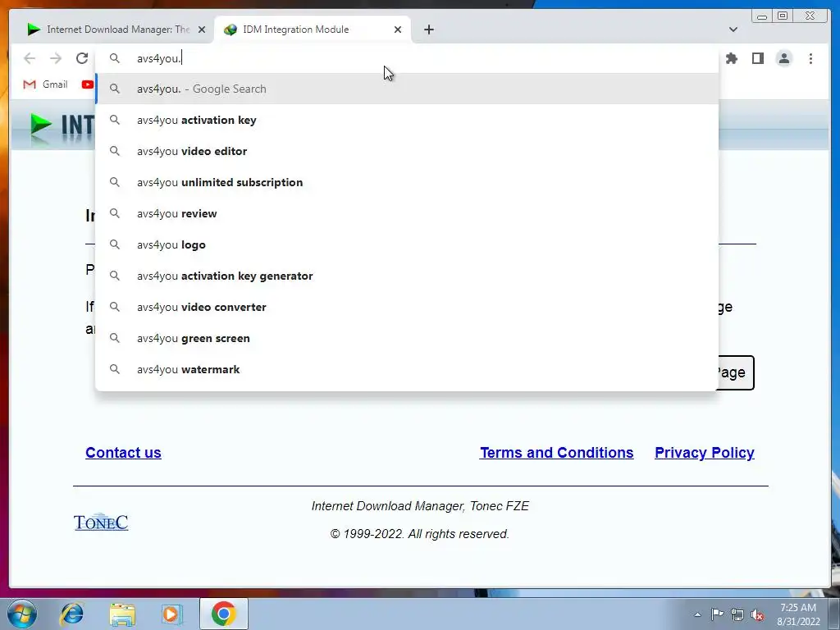The width and height of the screenshot is (840, 630).
Task: Open the YouTube bookmark icon
Action: (x=87, y=84)
